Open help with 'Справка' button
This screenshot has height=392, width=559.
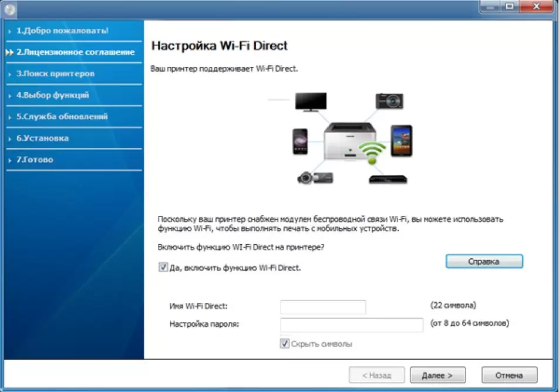click(x=484, y=262)
